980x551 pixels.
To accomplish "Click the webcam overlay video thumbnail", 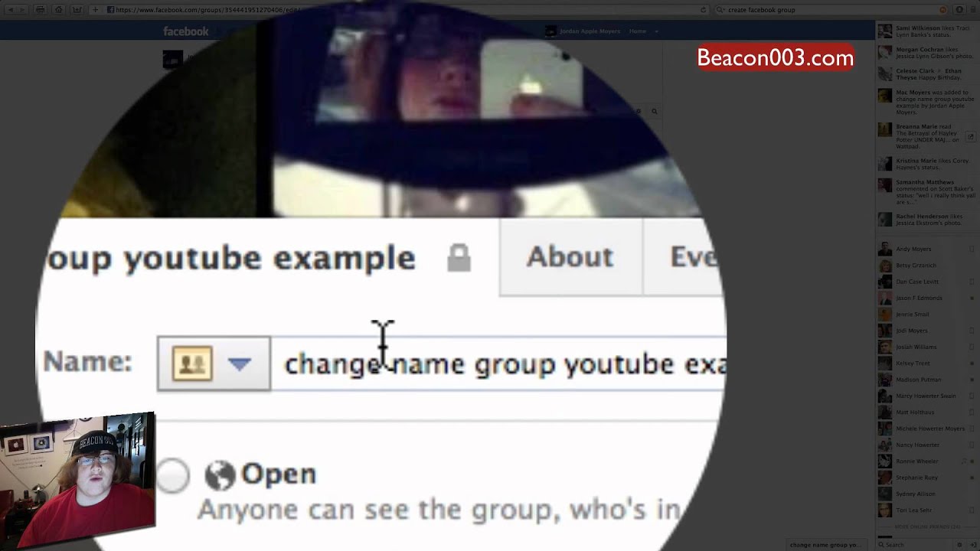I will click(77, 481).
